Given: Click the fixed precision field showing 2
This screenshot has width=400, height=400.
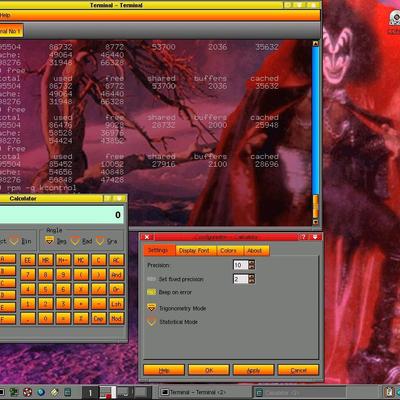Looking at the screenshot, I should (241, 279).
